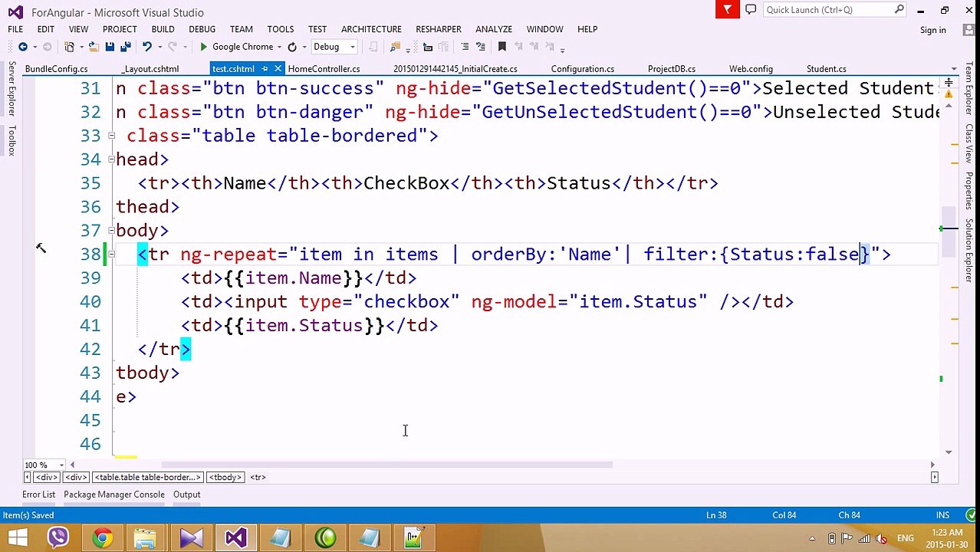This screenshot has width=980, height=552.
Task: Click the Comment Selection icon in the toolbar
Action: pyautogui.click(x=465, y=47)
